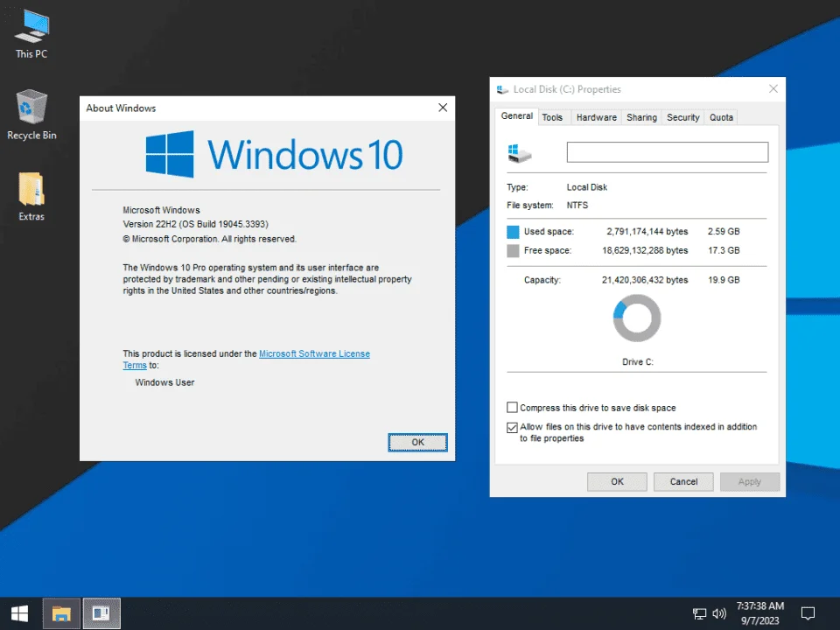This screenshot has height=630, width=840.
Task: Click OK in About Windows dialog
Action: [418, 443]
